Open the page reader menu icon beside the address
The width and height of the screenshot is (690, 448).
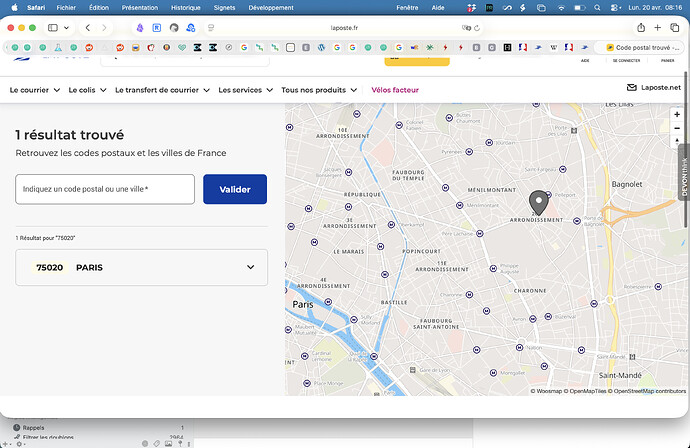[x=211, y=28]
